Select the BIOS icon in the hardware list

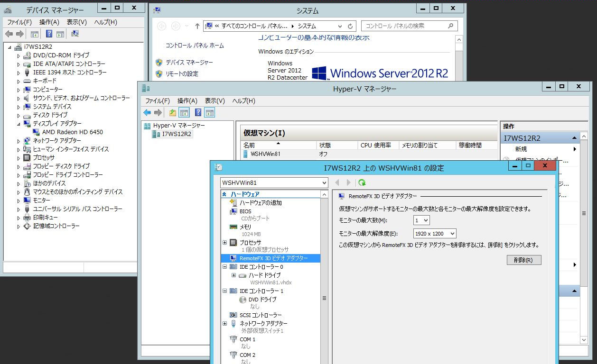[233, 211]
